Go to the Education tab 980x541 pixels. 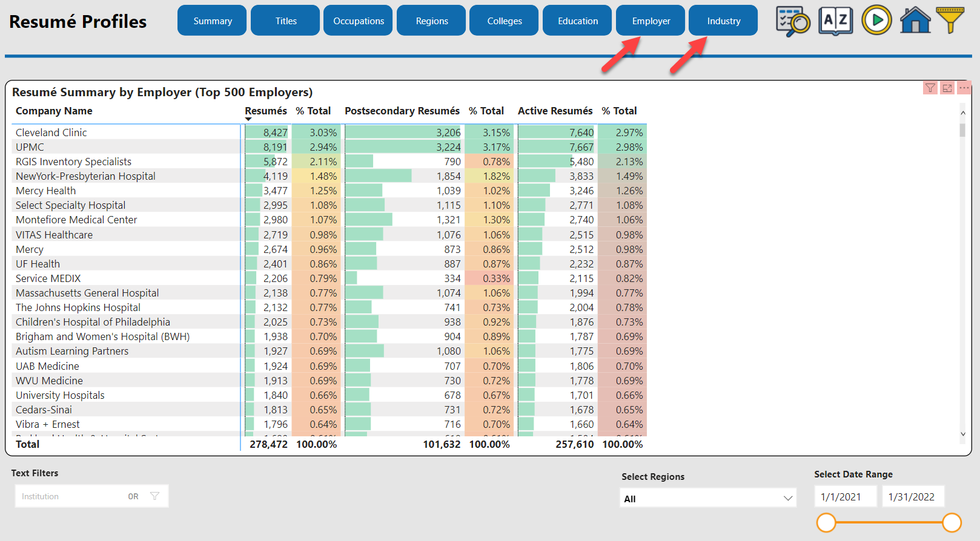tap(577, 21)
